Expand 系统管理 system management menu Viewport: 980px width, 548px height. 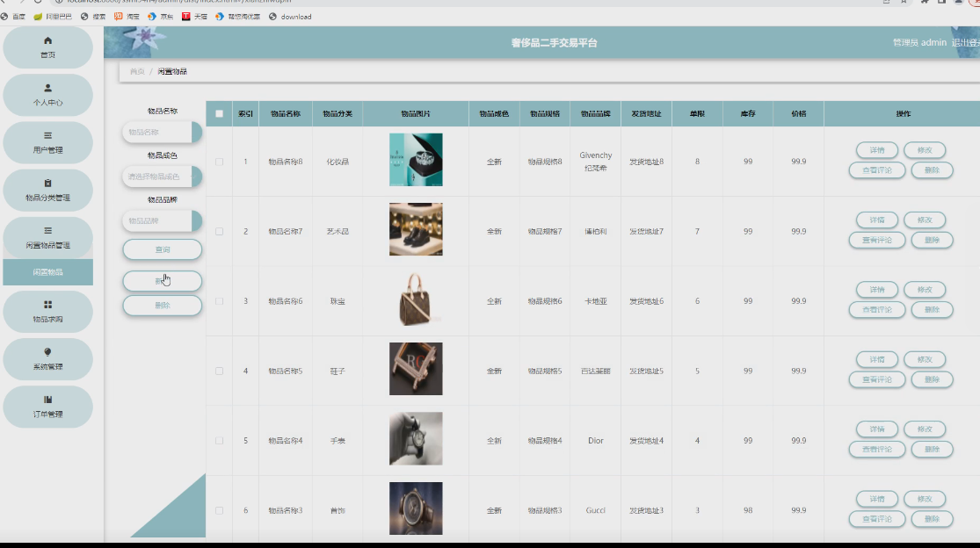(48, 359)
